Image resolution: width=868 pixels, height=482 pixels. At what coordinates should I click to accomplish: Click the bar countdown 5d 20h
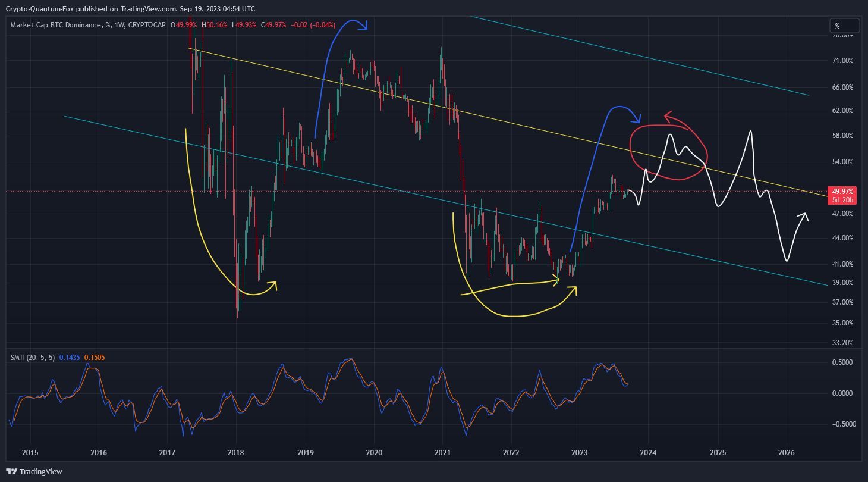843,200
